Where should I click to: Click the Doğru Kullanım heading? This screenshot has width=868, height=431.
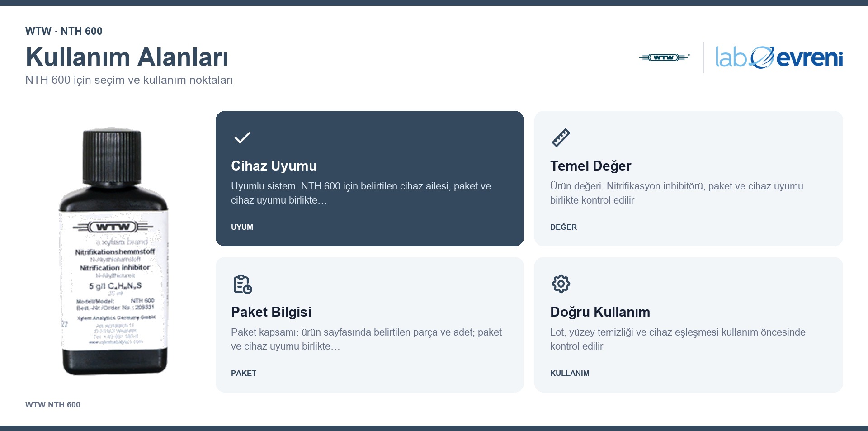[600, 312]
